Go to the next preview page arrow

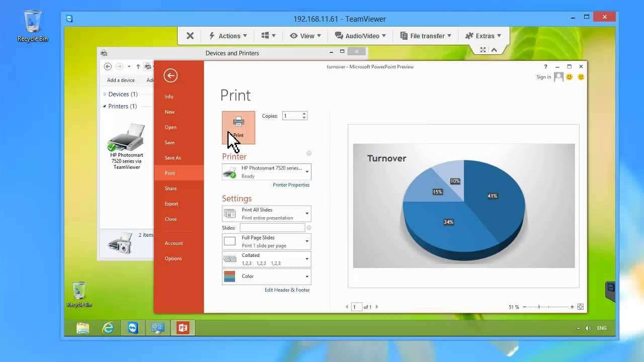click(x=377, y=307)
